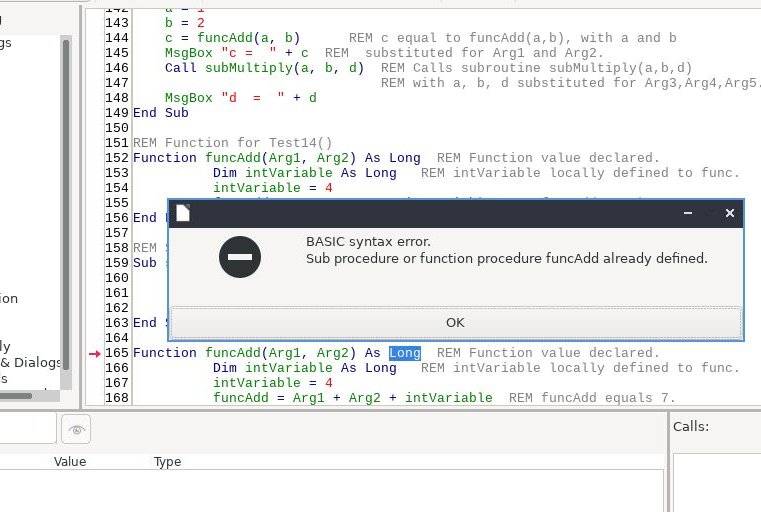Click 'intVariable = 4' on line 154
Screen dimensions: 761x512
pos(273,188)
